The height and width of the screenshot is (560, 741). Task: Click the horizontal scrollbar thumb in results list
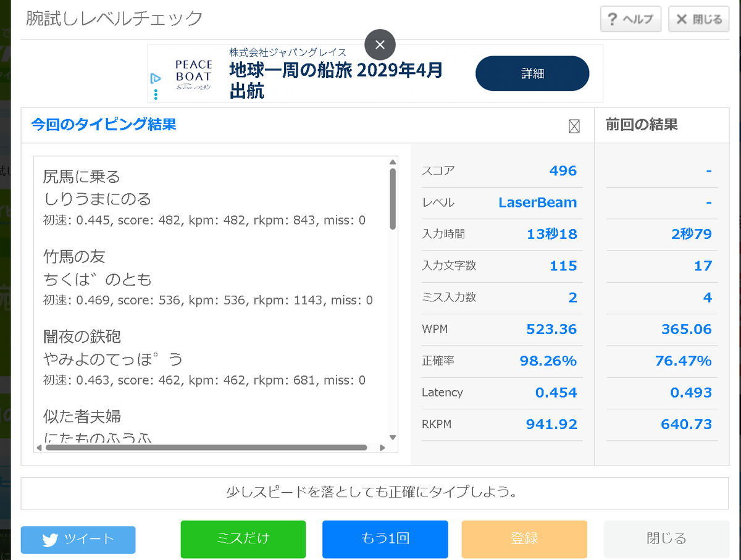(206, 448)
